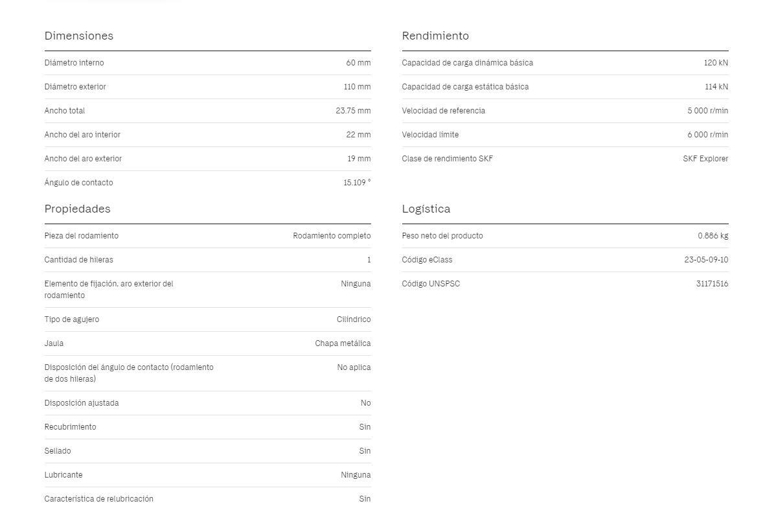This screenshot has width=765, height=532.
Task: Click the 114 kN static load value
Action: (x=716, y=86)
